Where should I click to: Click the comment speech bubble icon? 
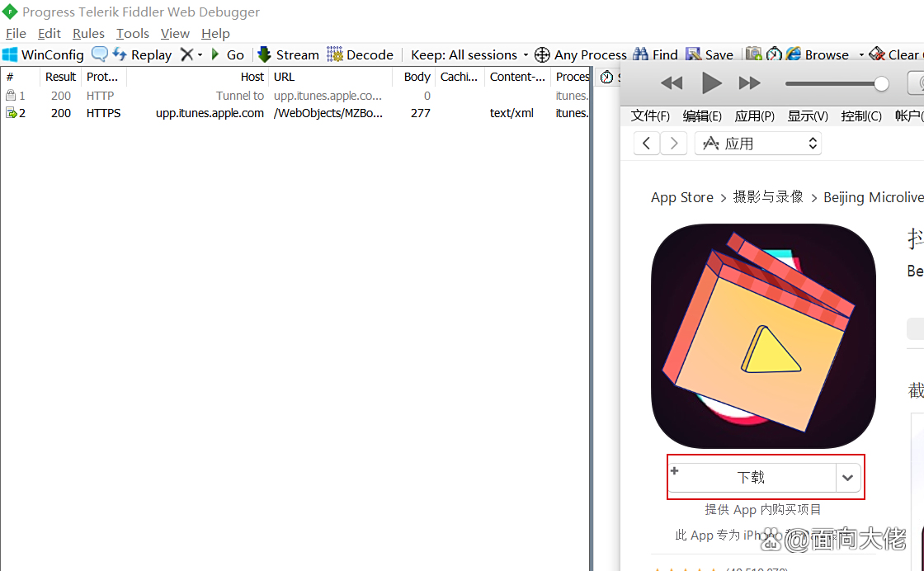[99, 54]
